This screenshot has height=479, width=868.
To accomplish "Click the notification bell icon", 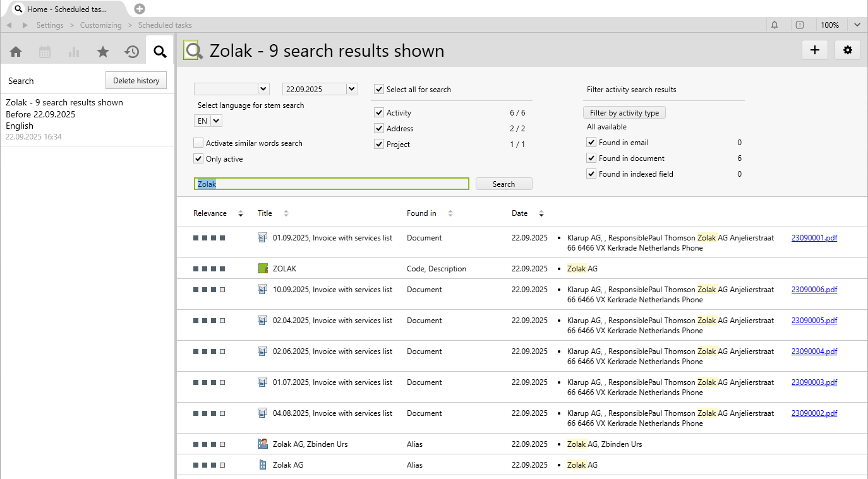I will (775, 25).
